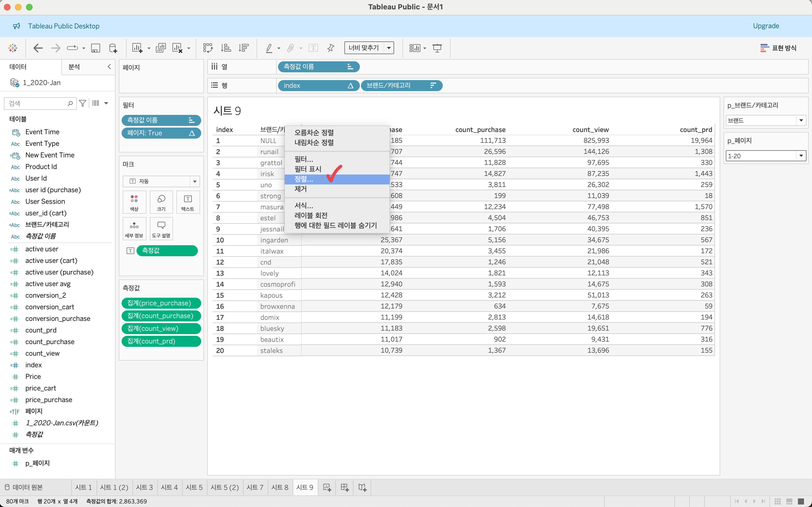Toggle the Show Me panel

pos(778,48)
